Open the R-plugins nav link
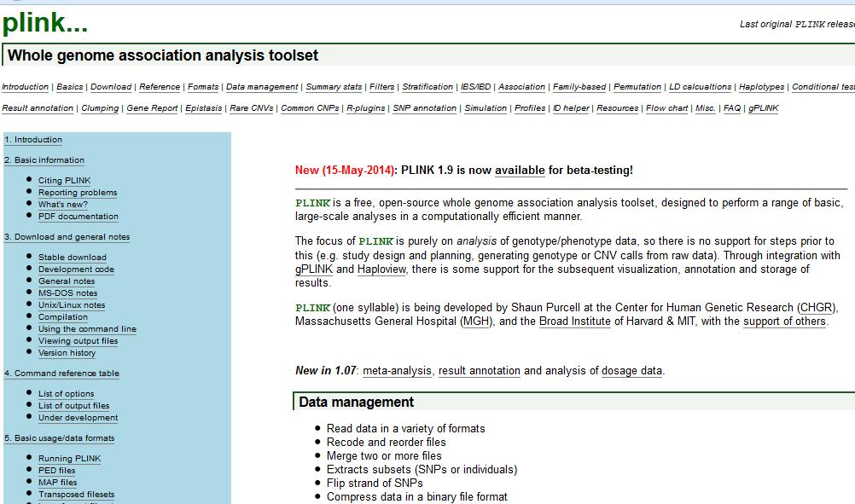Image resolution: width=855 pixels, height=504 pixels. click(366, 108)
